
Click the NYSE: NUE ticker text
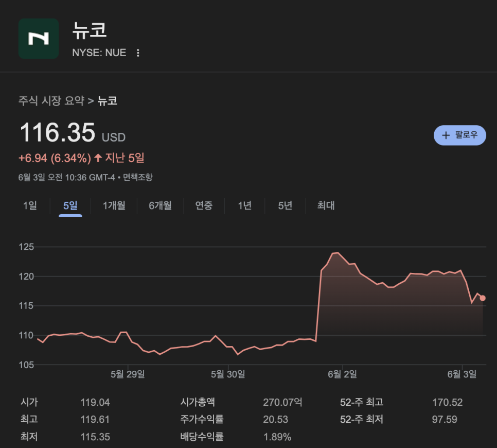tap(99, 53)
